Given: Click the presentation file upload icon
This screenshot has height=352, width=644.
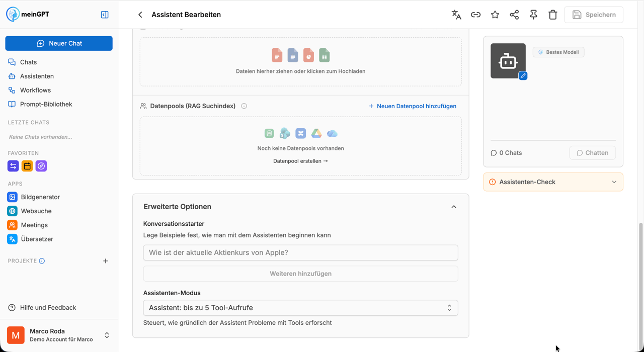Looking at the screenshot, I should coord(308,55).
